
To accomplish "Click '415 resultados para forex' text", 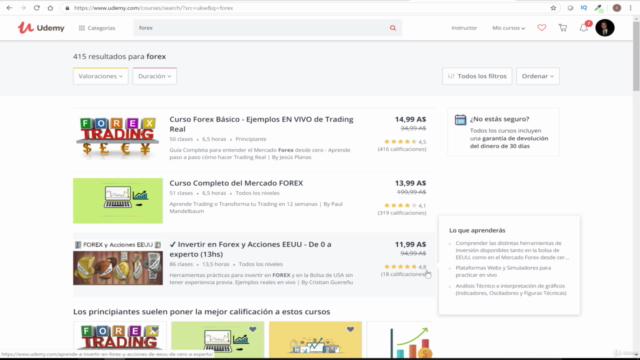I will tap(119, 56).
